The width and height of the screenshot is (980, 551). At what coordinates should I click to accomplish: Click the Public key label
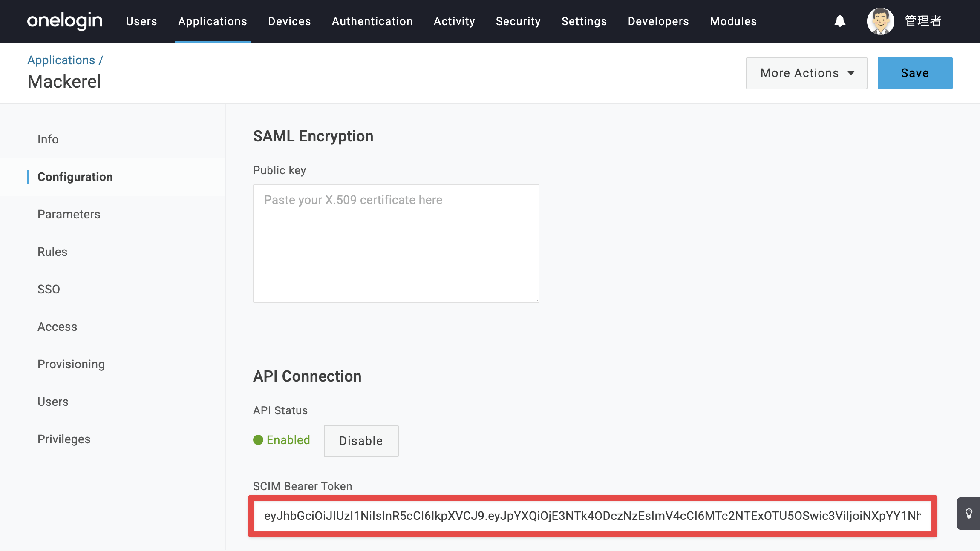[280, 170]
